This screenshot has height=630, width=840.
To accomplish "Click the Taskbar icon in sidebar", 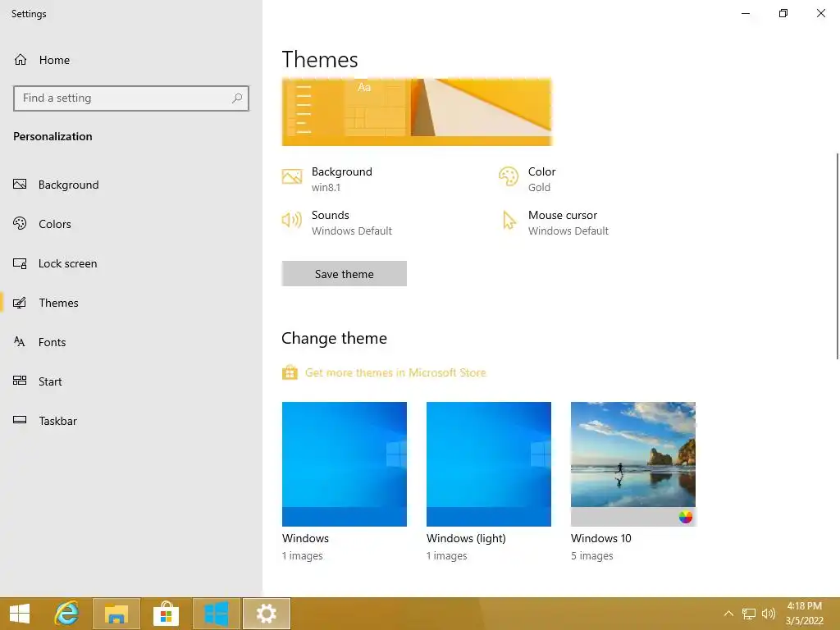I will (20, 420).
